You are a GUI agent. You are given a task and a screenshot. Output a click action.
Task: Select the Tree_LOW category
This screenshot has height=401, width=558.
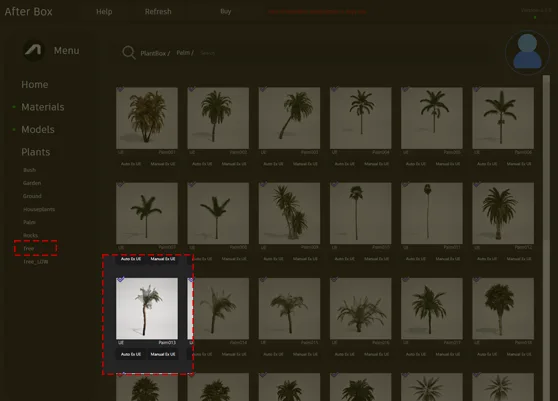tap(36, 262)
